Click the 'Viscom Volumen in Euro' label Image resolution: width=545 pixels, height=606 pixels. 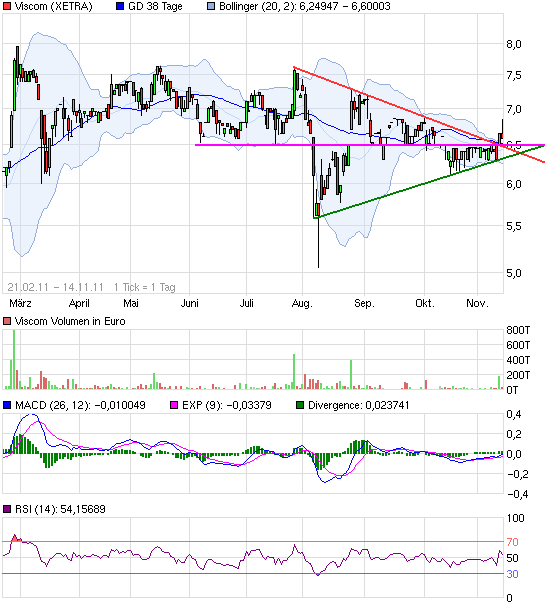coord(70,321)
